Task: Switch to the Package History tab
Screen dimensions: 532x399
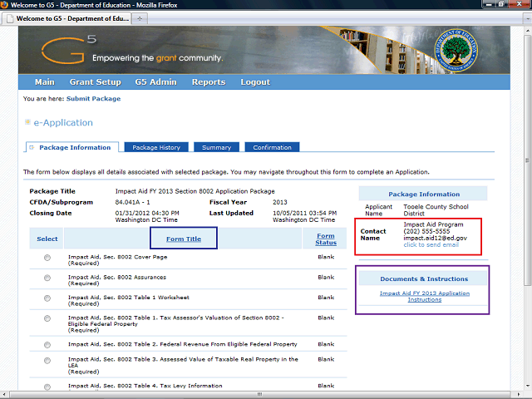Action: click(156, 147)
